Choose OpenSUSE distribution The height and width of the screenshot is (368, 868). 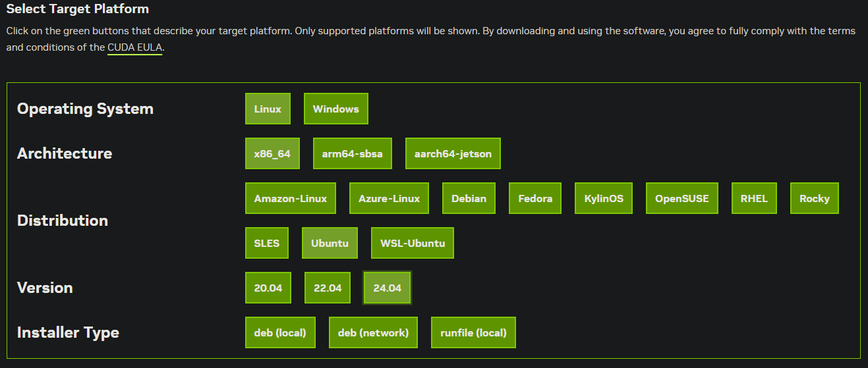[682, 198]
